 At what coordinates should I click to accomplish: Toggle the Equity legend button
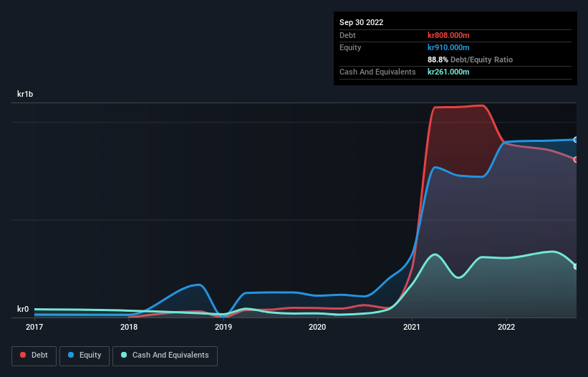[85, 355]
